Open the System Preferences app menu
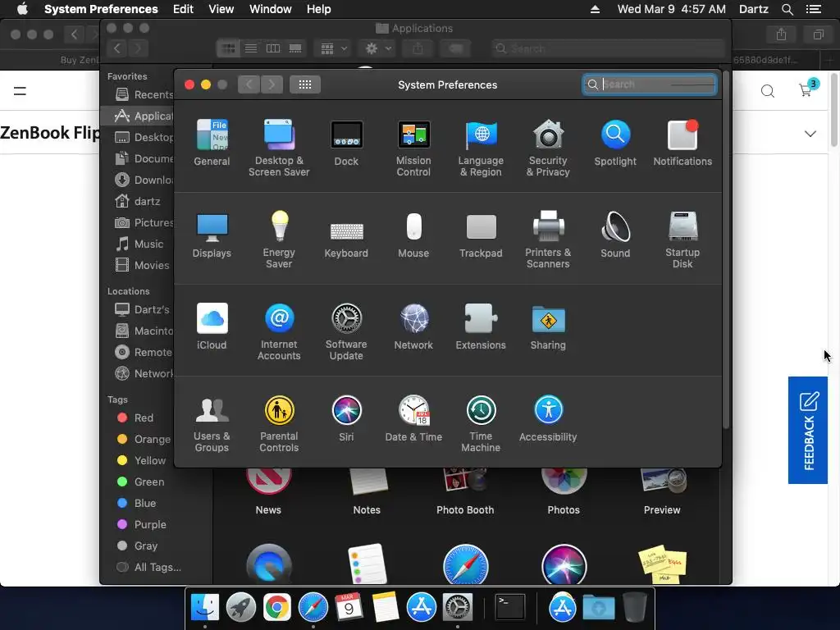Image resolution: width=840 pixels, height=630 pixels. click(x=101, y=9)
